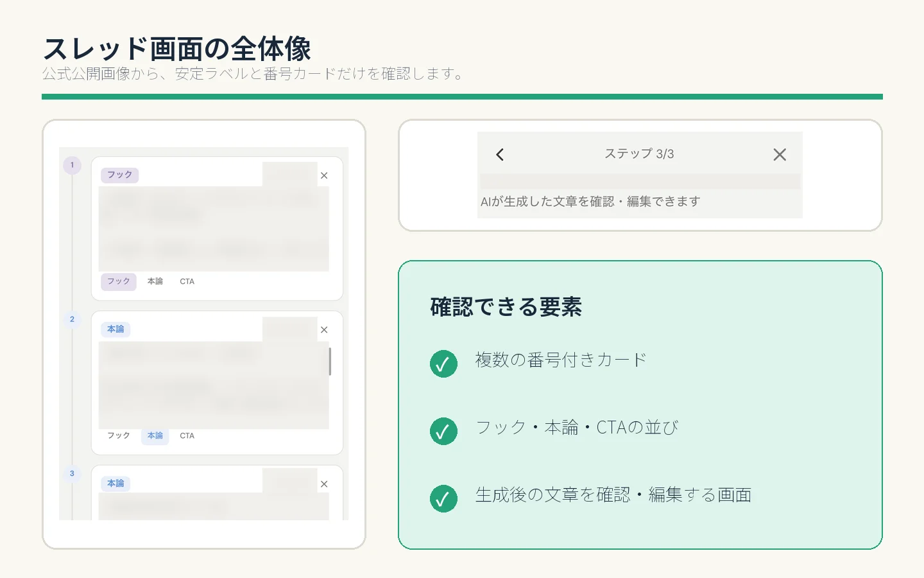Select the highlighted フック tab under card 1
This screenshot has height=578, width=924.
coord(119,281)
